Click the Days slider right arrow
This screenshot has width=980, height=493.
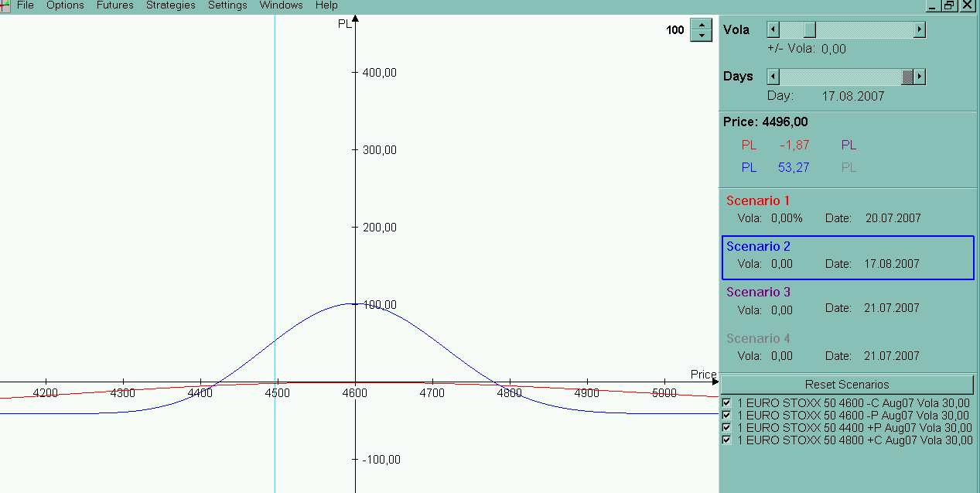919,77
